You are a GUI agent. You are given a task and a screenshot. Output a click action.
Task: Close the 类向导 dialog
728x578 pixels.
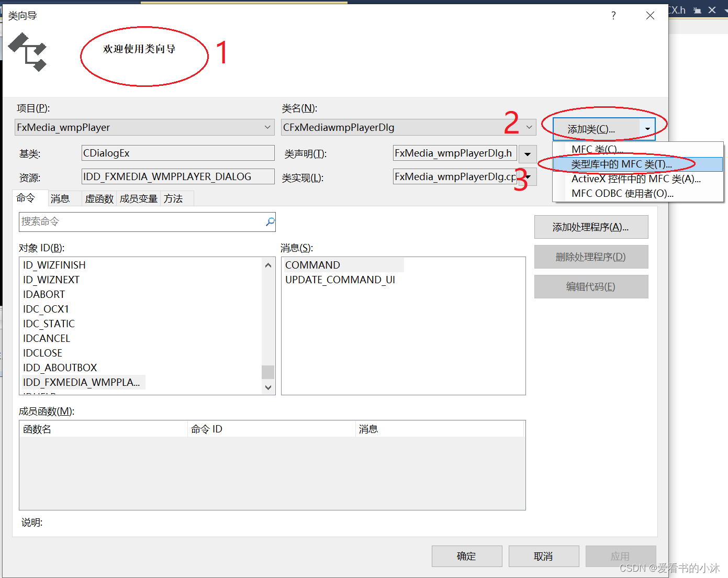tap(650, 16)
